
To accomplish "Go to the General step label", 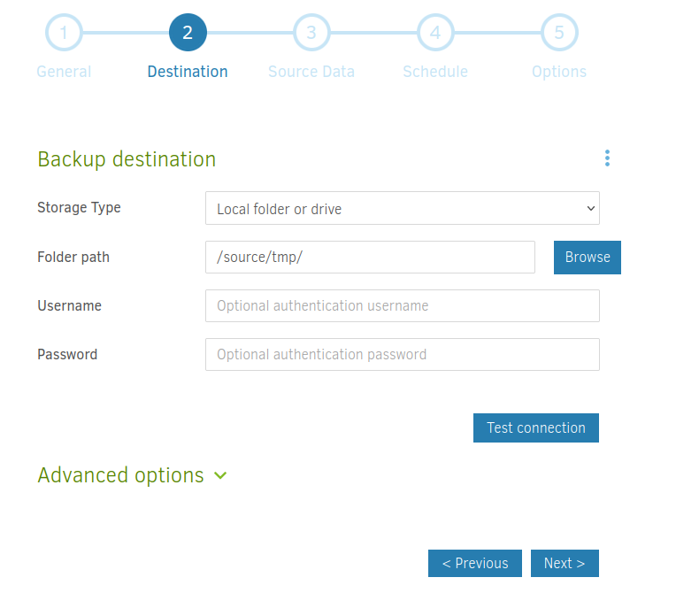I will click(64, 72).
